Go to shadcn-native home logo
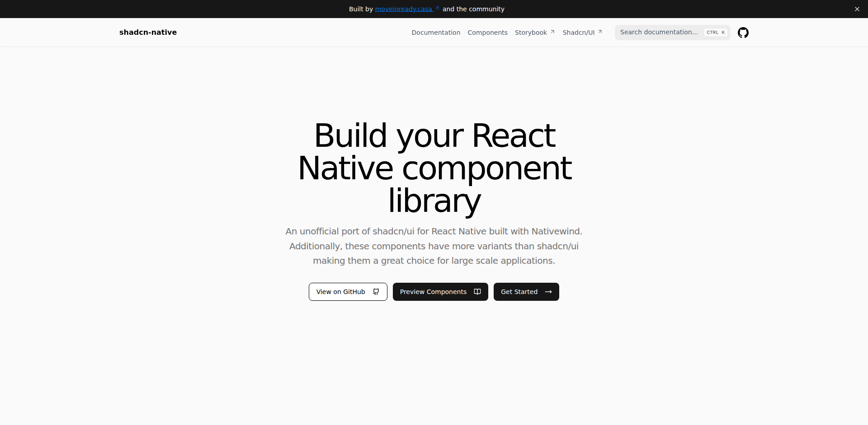This screenshot has height=425, width=868. point(148,33)
